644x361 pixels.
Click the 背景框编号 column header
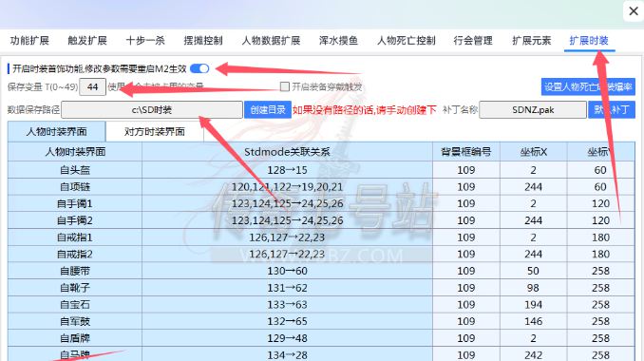(466, 152)
